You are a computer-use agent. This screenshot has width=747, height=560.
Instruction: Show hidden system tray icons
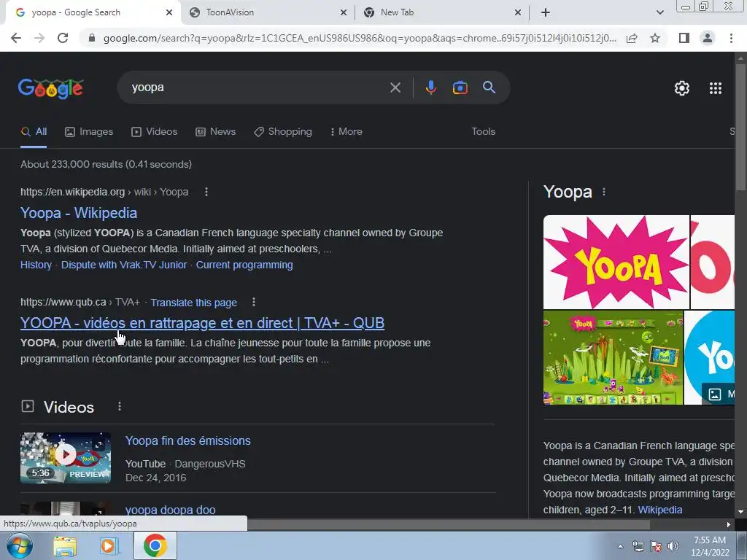[620, 546]
